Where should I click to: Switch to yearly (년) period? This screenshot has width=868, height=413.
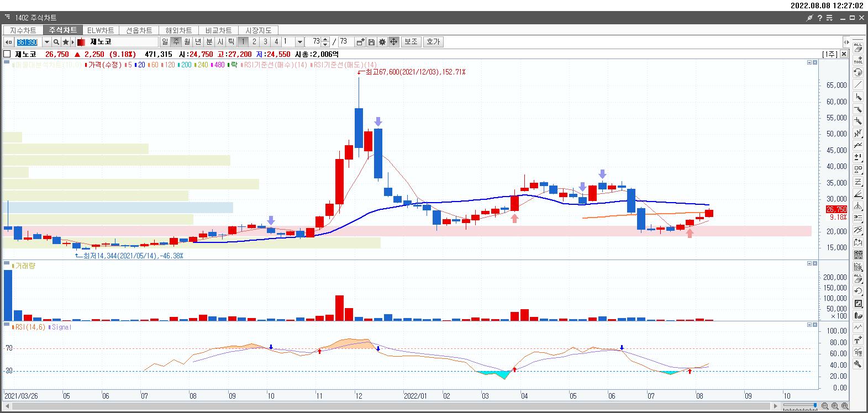198,42
